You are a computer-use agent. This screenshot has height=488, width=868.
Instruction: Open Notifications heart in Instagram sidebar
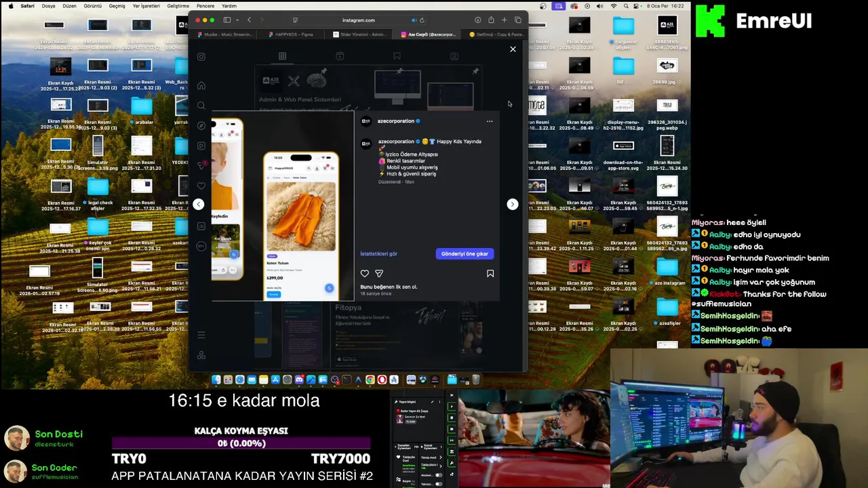(201, 186)
